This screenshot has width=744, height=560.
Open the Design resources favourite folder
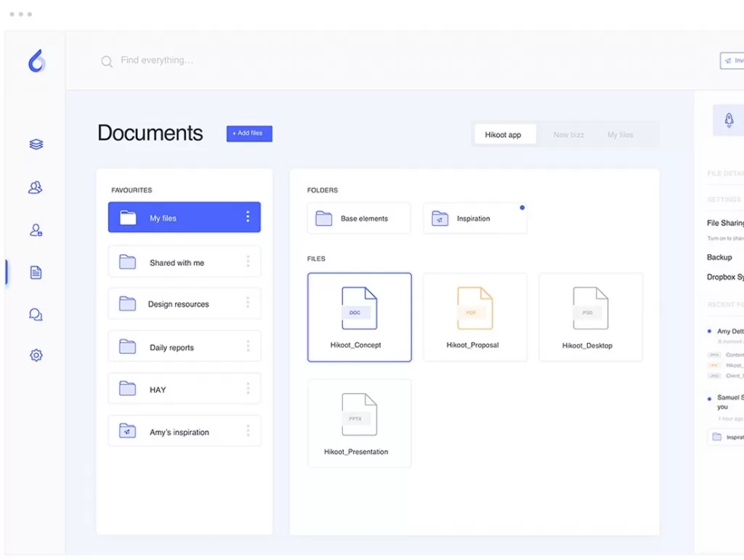tap(178, 304)
